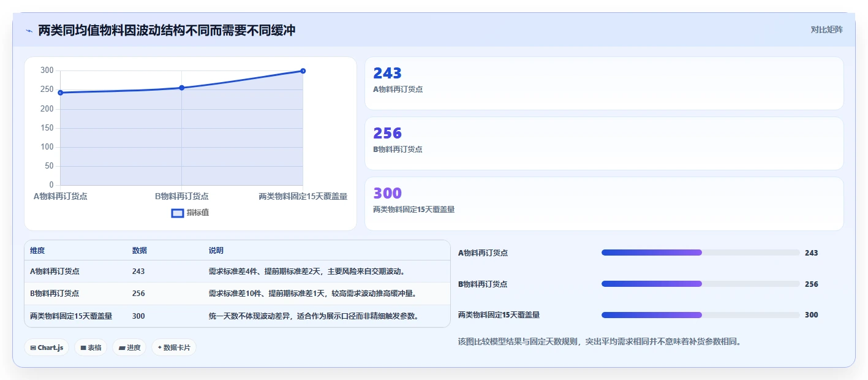This screenshot has width=868, height=380.
Task: Click the table data cell 256
Action: (138, 294)
